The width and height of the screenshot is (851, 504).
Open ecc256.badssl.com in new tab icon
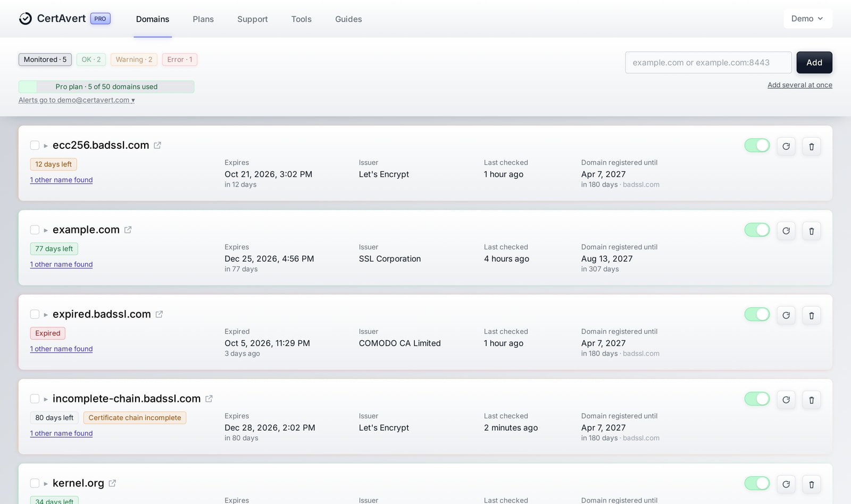click(157, 145)
